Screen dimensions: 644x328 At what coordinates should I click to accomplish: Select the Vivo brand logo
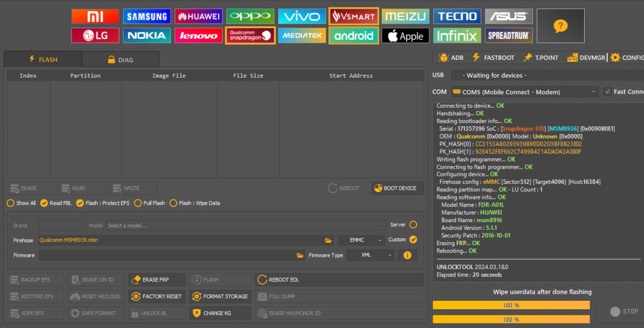point(302,16)
